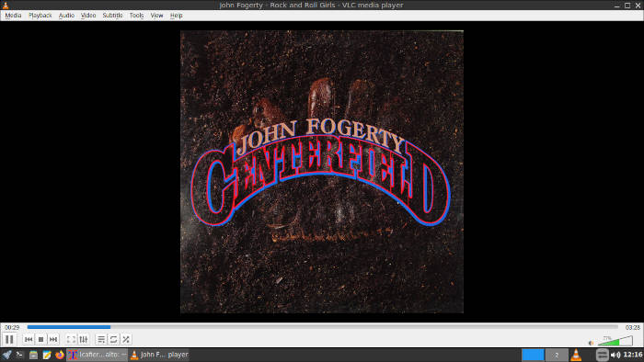The image size is (644, 362).
Task: Expand the Audio menu
Action: click(x=66, y=16)
